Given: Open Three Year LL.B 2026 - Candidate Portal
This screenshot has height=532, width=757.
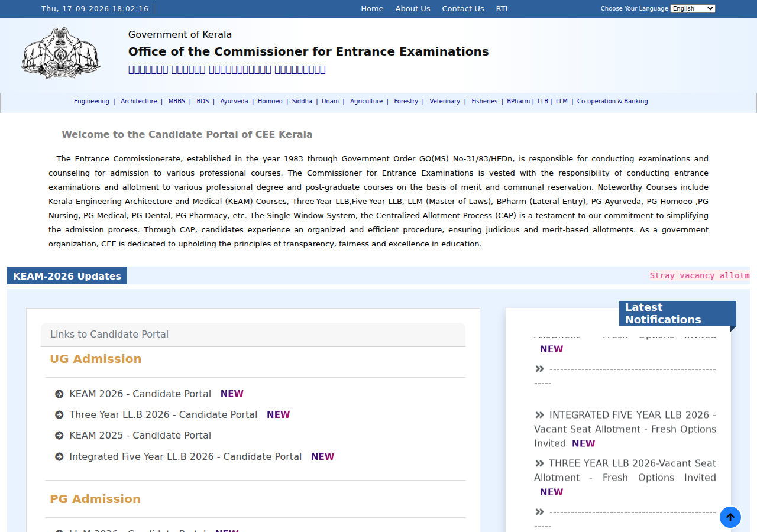Looking at the screenshot, I should point(163,415).
